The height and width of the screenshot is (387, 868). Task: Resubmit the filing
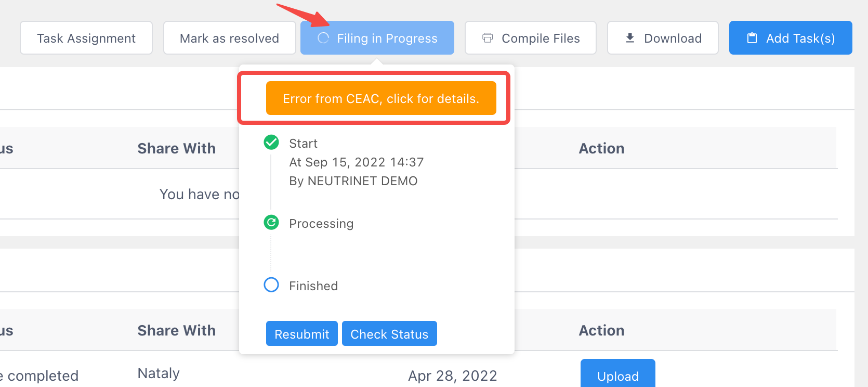point(302,333)
